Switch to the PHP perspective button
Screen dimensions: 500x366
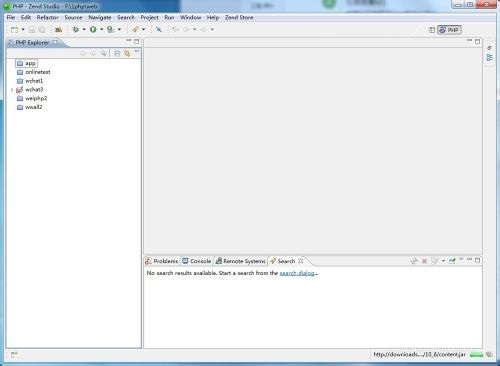449,30
